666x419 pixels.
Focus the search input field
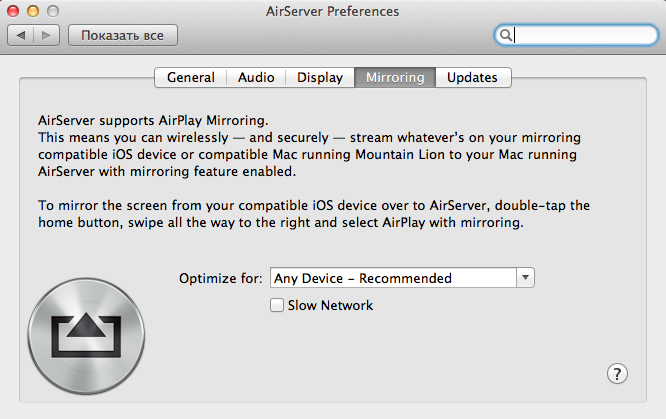580,35
